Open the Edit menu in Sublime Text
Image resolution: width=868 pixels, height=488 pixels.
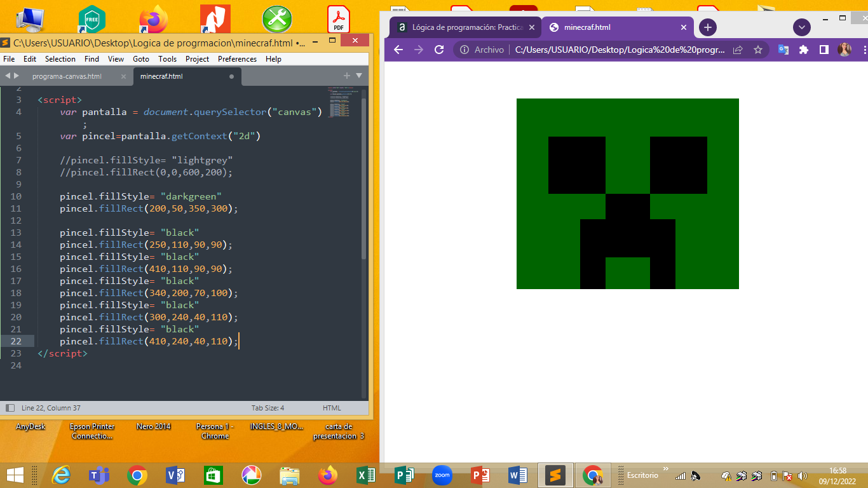point(30,58)
